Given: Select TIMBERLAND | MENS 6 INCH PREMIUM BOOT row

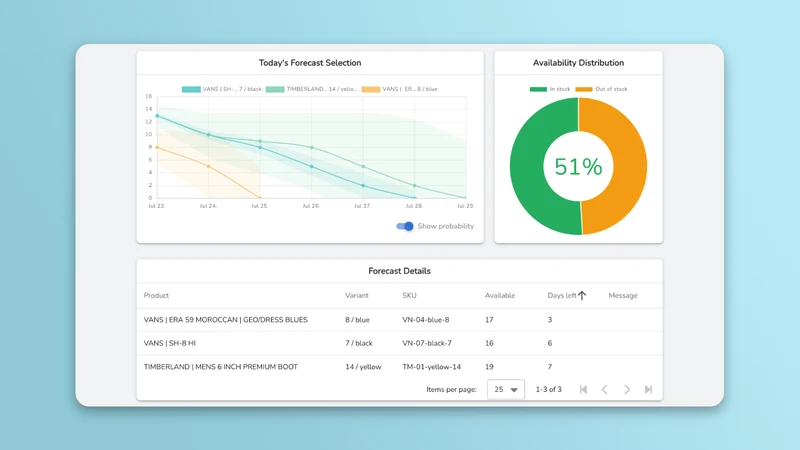Looking at the screenshot, I should (x=399, y=367).
